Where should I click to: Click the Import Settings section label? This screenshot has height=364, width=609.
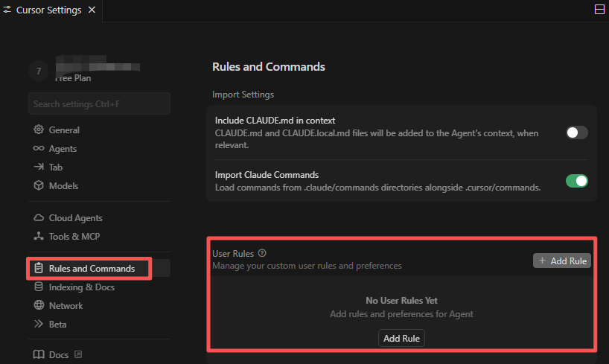point(243,95)
